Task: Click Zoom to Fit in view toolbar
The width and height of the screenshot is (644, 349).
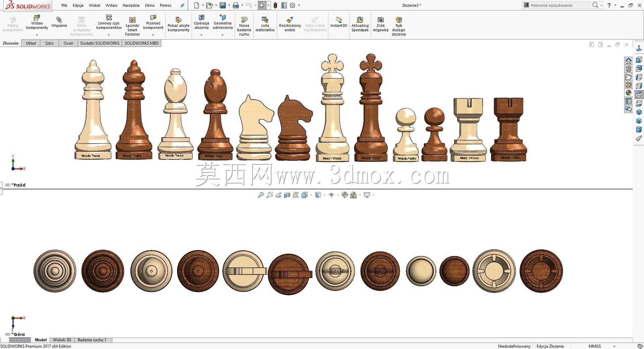Action: pos(261,195)
